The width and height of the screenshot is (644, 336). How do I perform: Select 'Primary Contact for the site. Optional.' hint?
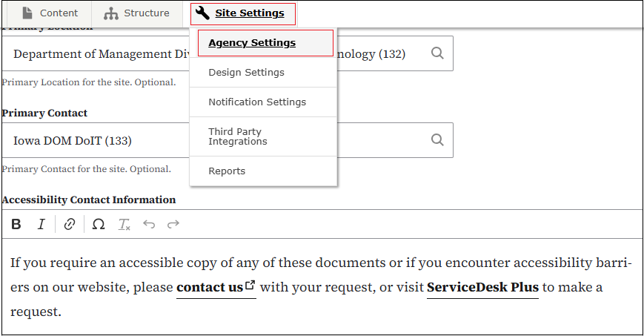(86, 169)
